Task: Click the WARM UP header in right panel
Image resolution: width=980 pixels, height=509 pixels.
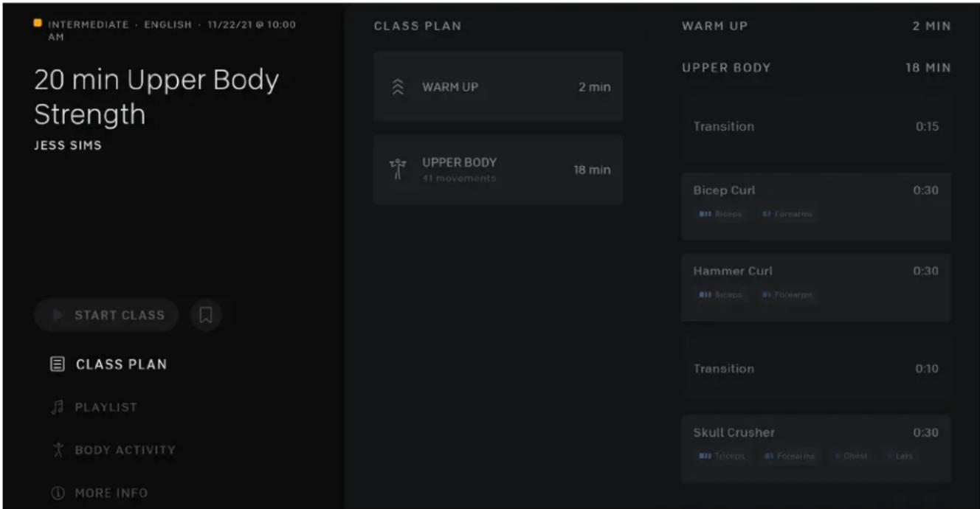Action: click(714, 26)
